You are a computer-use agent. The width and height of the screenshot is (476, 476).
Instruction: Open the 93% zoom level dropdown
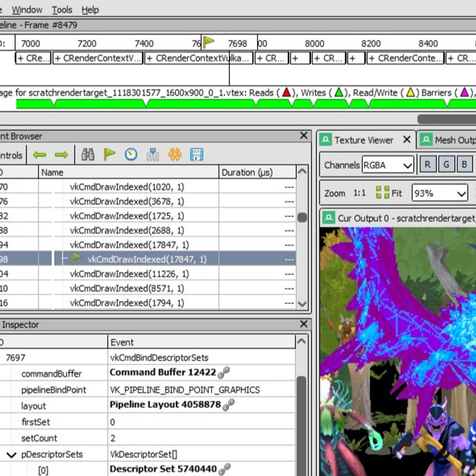439,193
